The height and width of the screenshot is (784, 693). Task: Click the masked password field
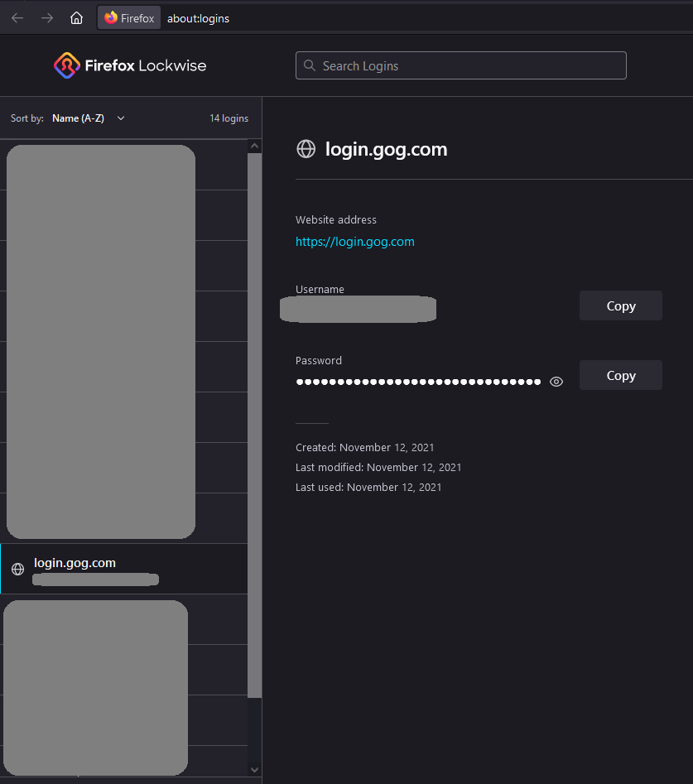[x=418, y=382]
